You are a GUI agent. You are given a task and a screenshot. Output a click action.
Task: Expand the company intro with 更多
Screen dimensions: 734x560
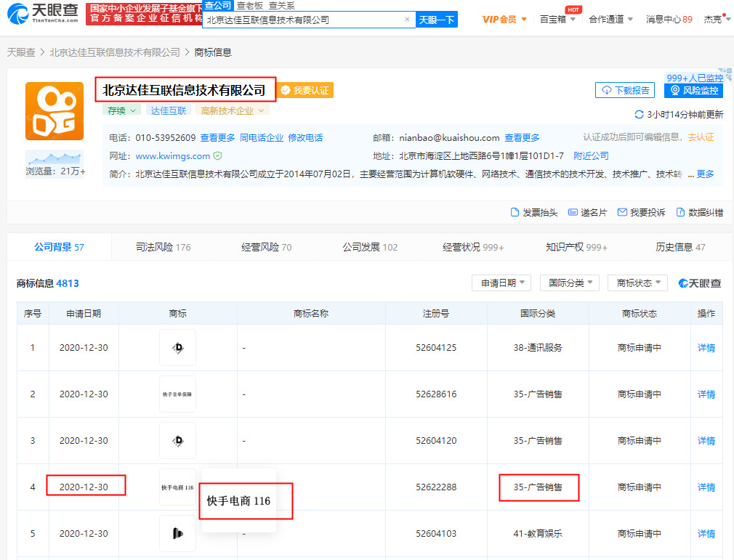(x=706, y=174)
